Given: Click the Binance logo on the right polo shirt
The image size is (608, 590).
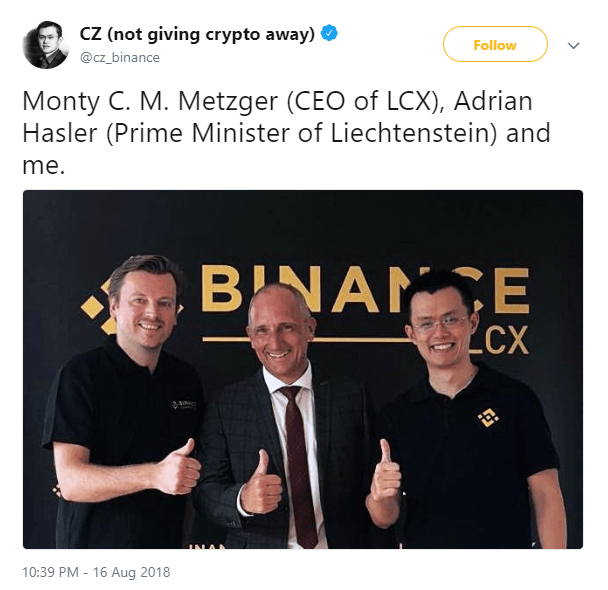Looking at the screenshot, I should coord(488,417).
